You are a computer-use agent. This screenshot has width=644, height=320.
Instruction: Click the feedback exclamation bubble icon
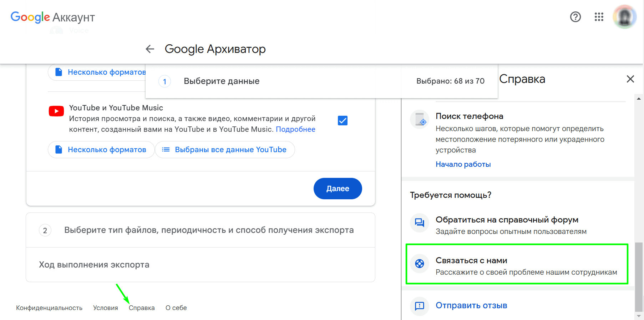point(420,306)
